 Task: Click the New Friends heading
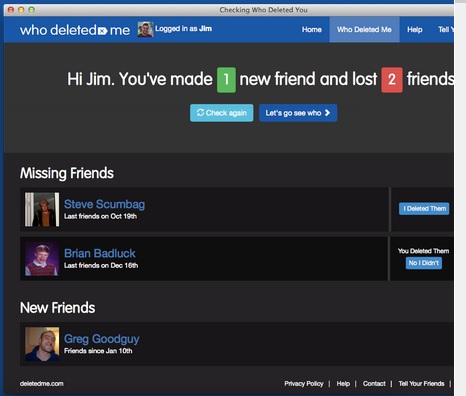click(x=57, y=308)
